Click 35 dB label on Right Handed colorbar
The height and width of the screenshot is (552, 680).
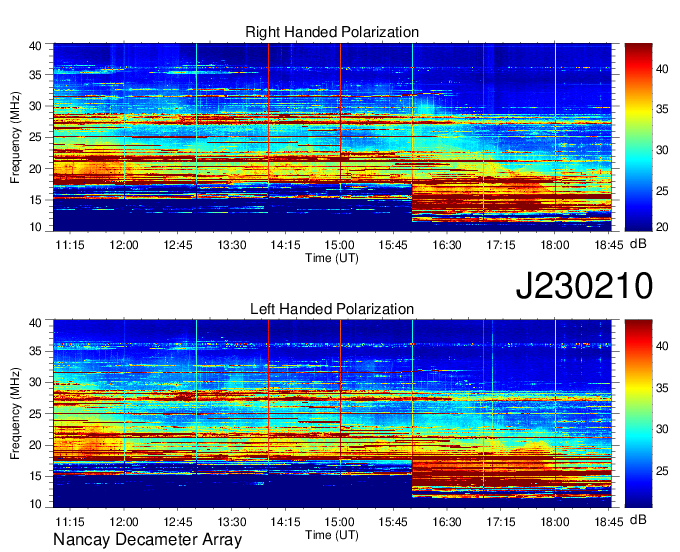662,109
